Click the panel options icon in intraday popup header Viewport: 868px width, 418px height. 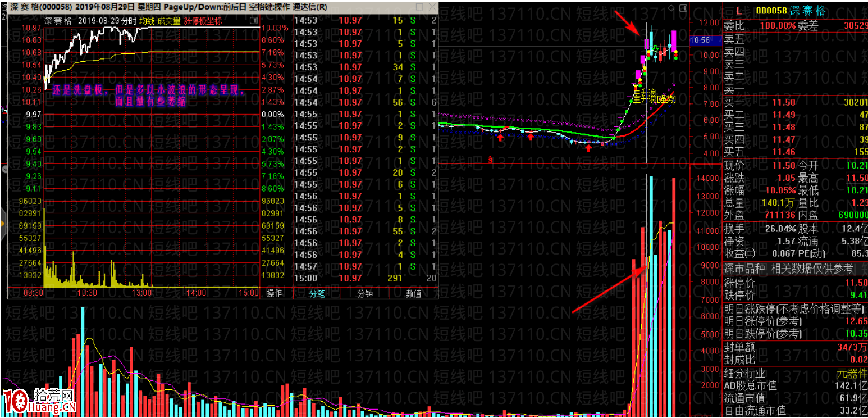pyautogui.click(x=254, y=20)
